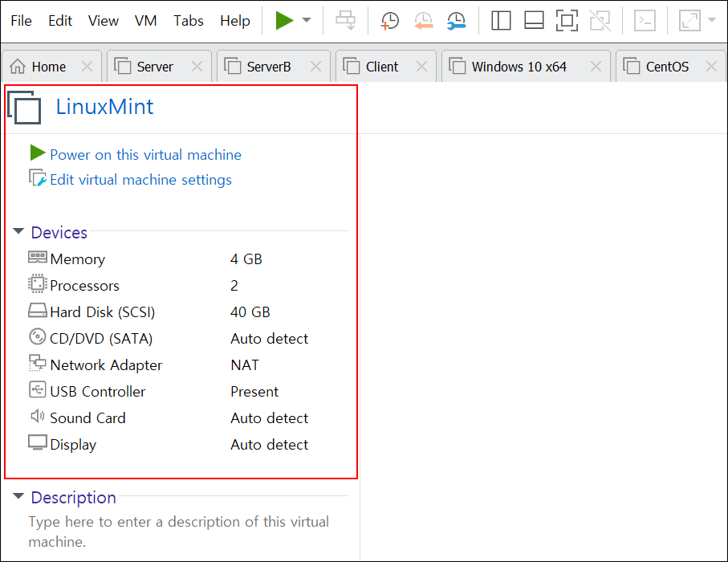Open the Tabs menu
Viewport: 728px width, 562px height.
189,21
